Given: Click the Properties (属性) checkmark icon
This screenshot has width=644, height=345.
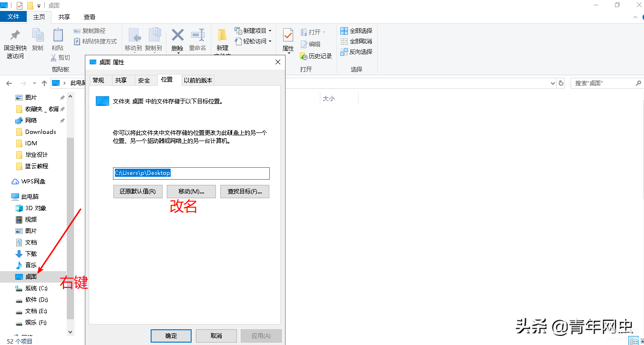Looking at the screenshot, I should pyautogui.click(x=288, y=35).
